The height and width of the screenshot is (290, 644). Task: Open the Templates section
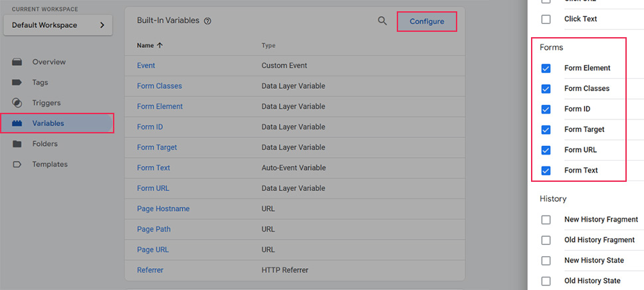[x=50, y=165]
